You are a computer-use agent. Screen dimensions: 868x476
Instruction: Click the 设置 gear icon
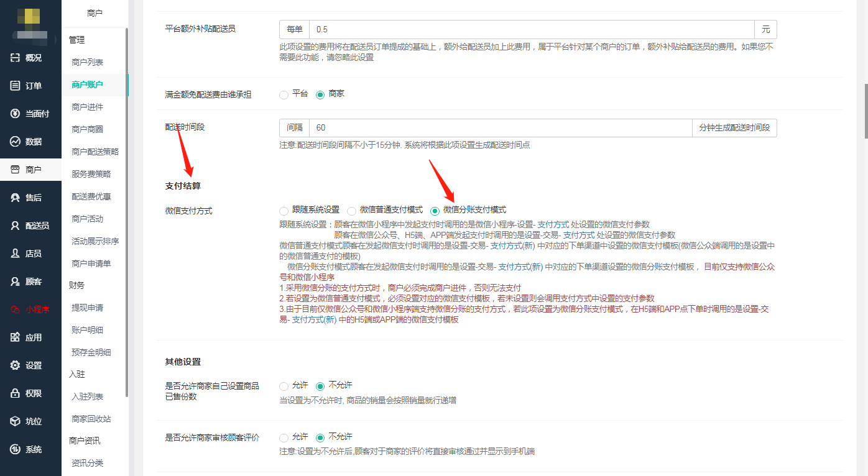(x=16, y=365)
